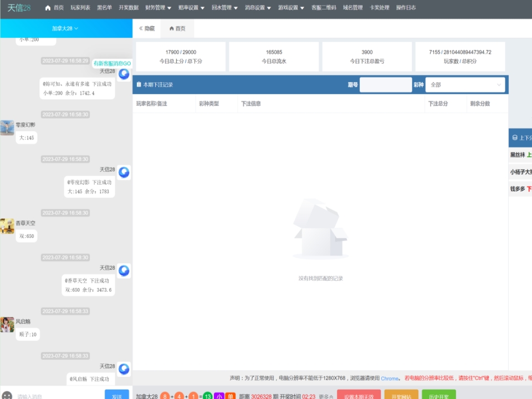
Task: Click the 黑丝袜 entry in the 上下分 panel
Action: point(521,155)
